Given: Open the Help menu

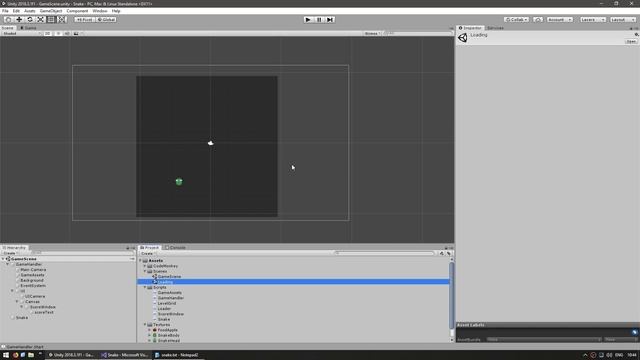Looking at the screenshot, I should coord(116,11).
